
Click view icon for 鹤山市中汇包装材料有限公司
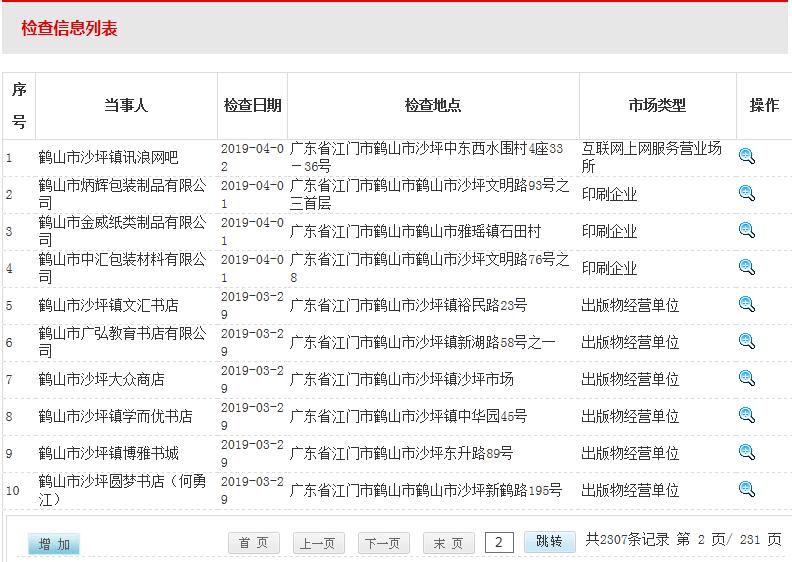[x=746, y=267]
